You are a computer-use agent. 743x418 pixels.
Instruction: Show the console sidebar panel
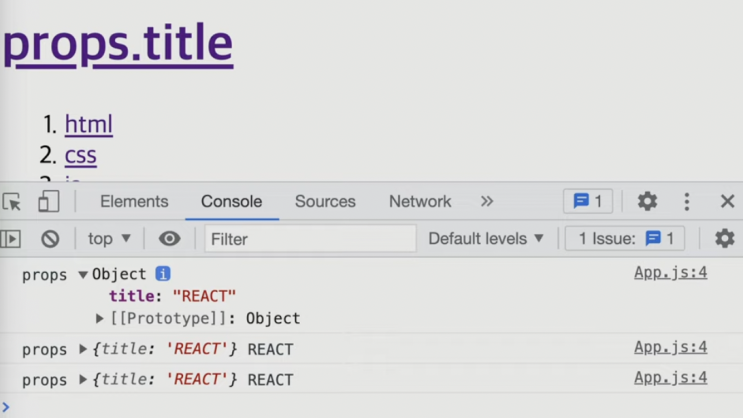coord(11,239)
